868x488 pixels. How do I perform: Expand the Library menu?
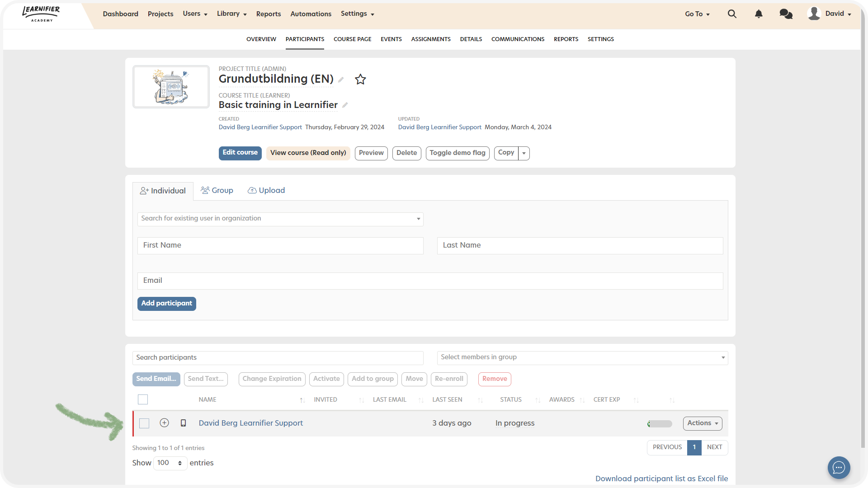point(231,14)
